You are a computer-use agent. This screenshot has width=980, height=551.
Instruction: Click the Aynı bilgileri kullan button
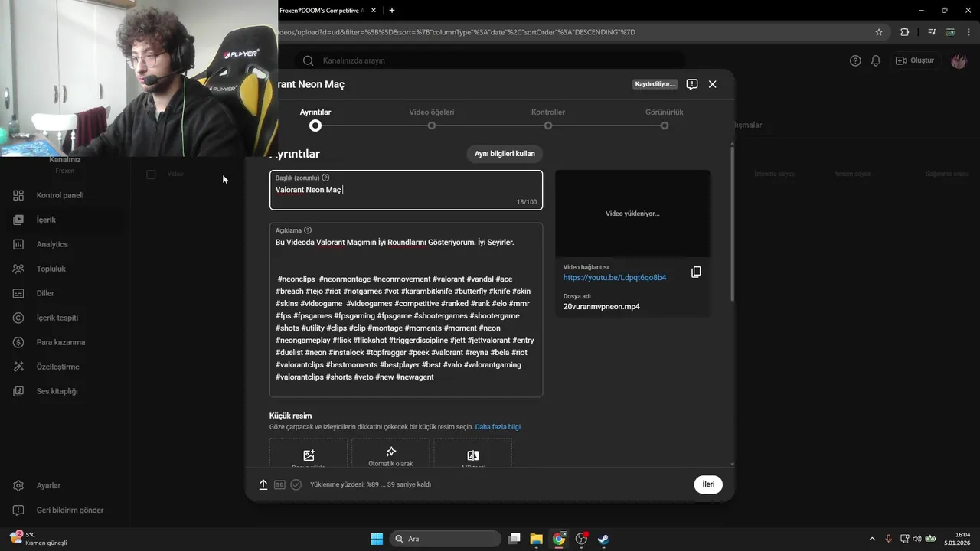505,154
